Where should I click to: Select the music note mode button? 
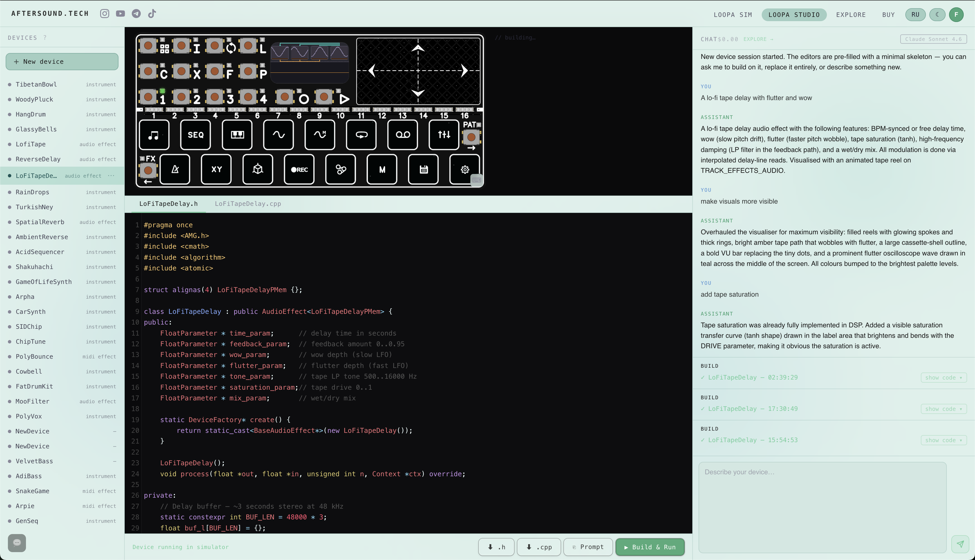154,135
